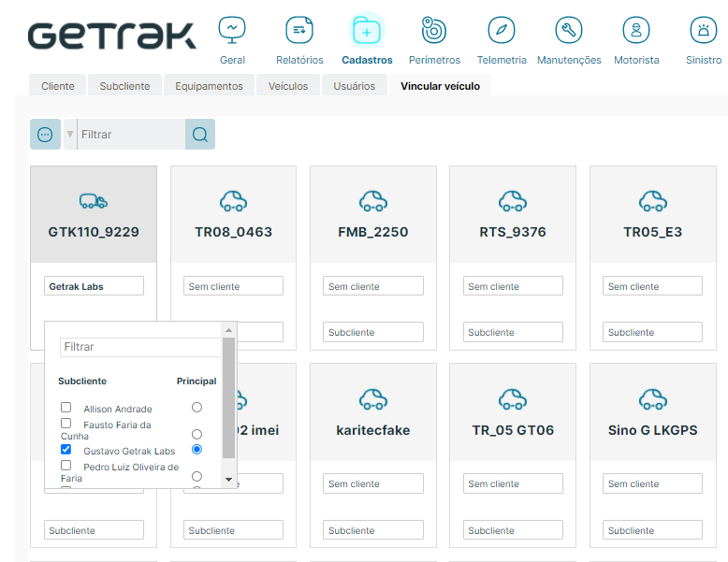This screenshot has width=728, height=562.
Task: Set Pedro Luiz Oliveira as Principal radio
Action: coord(197,476)
